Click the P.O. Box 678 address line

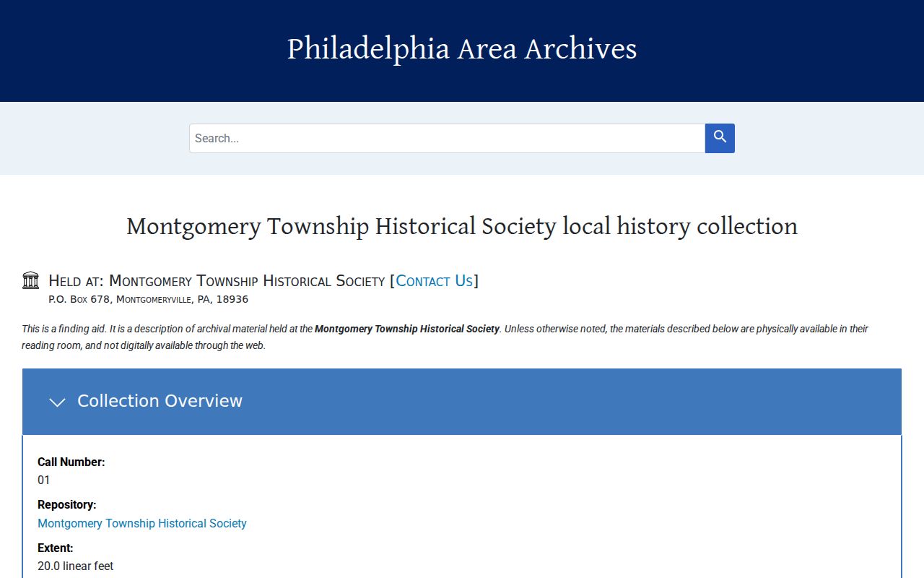pyautogui.click(x=148, y=299)
